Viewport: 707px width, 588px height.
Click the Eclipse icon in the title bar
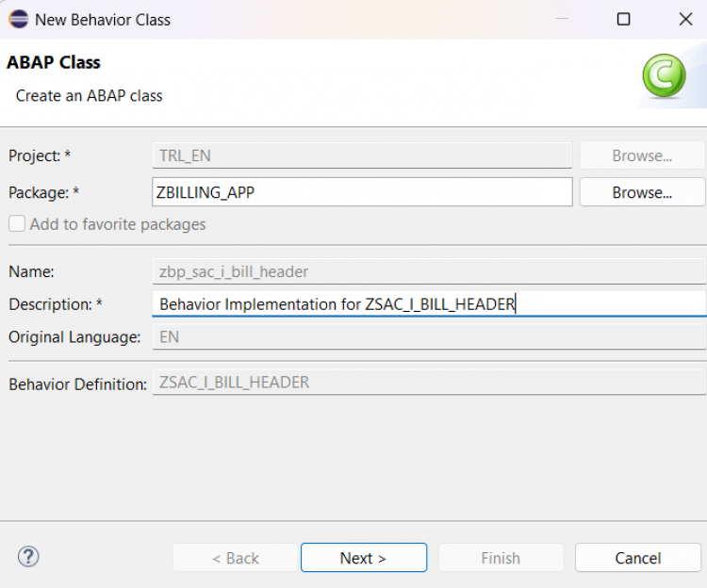(x=18, y=19)
